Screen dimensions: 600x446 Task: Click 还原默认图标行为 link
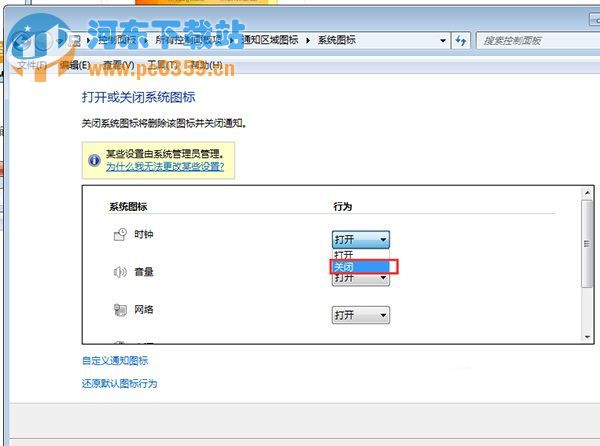(119, 383)
